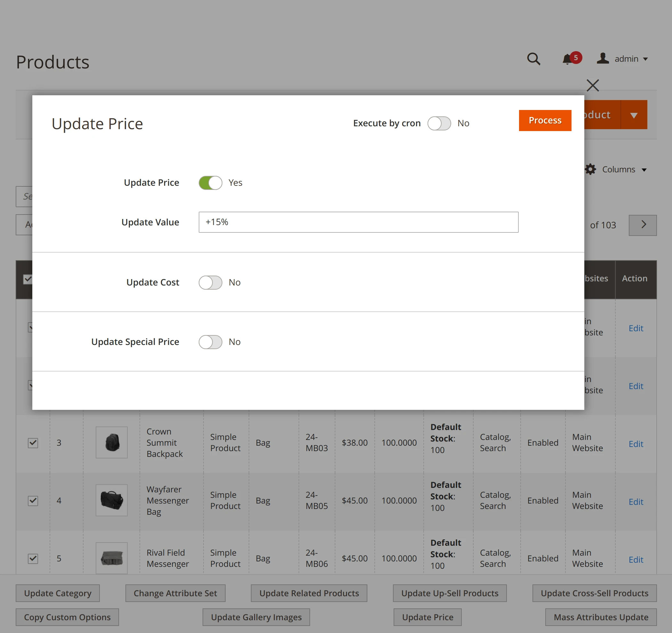672x633 pixels.
Task: Click the Wayfarer Messenger Bag thumbnail
Action: point(111,500)
